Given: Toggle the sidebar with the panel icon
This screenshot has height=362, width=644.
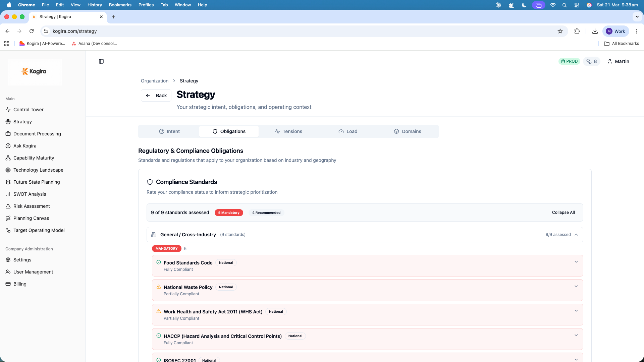Looking at the screenshot, I should [x=101, y=61].
